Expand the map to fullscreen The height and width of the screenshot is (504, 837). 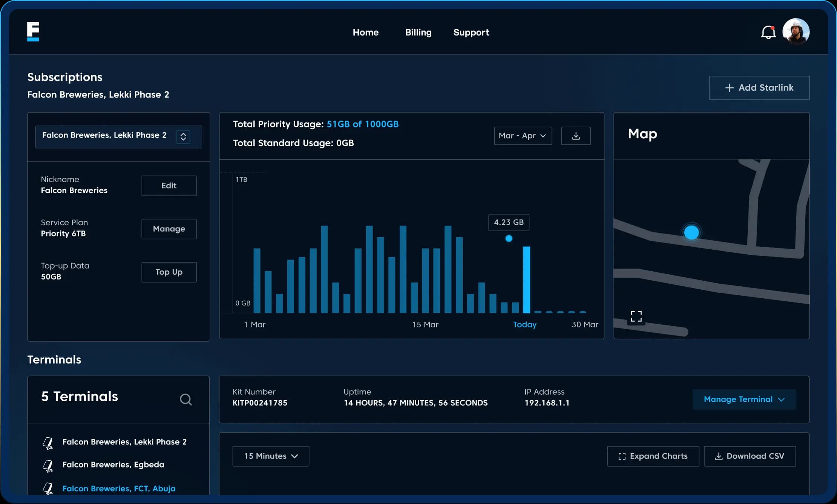tap(636, 316)
